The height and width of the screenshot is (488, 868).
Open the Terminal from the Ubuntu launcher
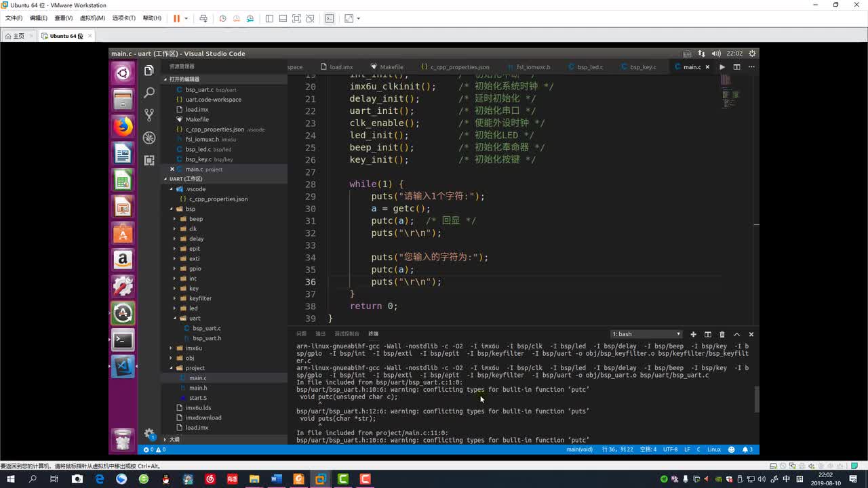(x=123, y=340)
